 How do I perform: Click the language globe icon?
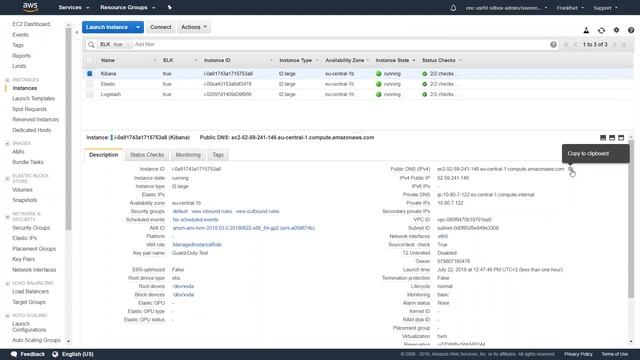point(55,354)
